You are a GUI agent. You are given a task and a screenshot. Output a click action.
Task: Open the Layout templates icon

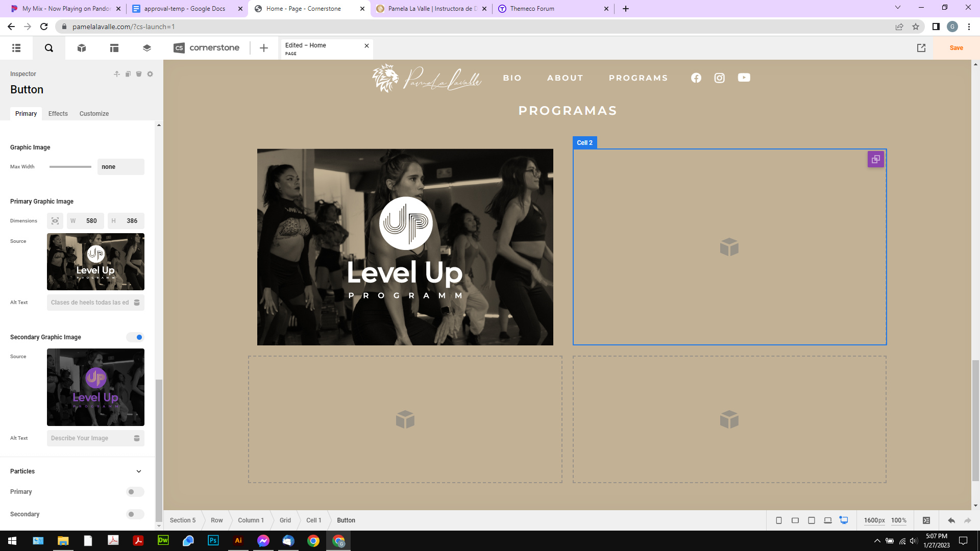(114, 48)
